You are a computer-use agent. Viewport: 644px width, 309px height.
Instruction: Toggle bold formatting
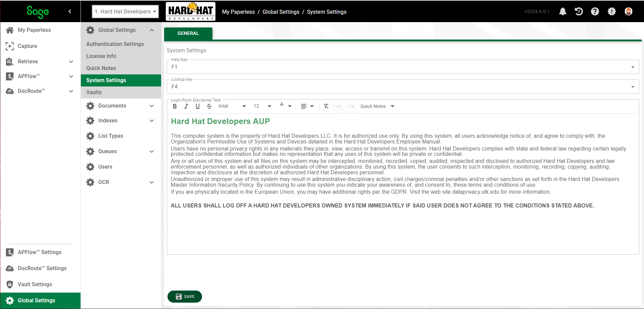point(175,106)
